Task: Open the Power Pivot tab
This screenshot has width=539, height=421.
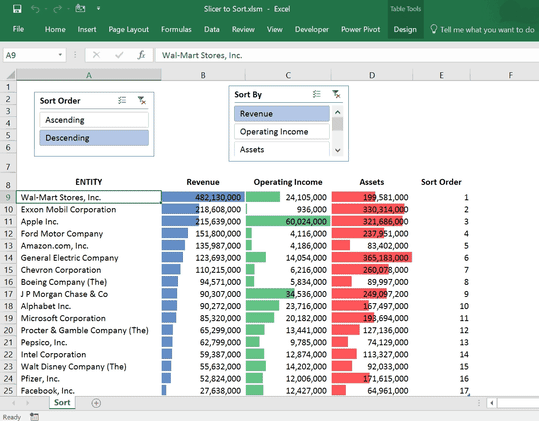Action: point(361,30)
